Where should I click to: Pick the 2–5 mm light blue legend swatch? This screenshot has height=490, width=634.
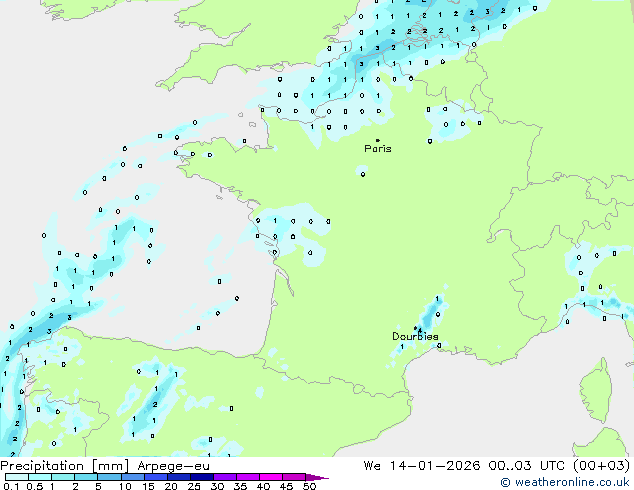(86, 477)
